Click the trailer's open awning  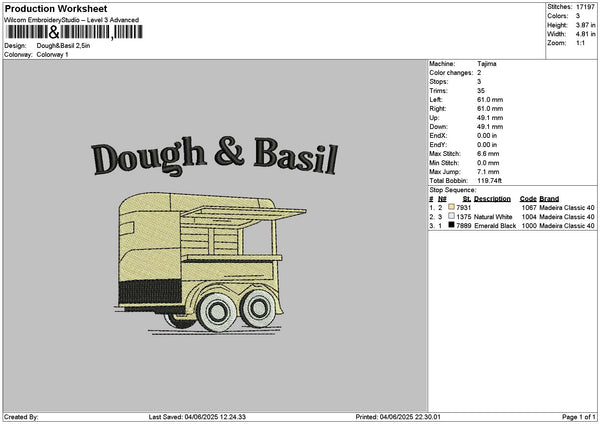[245, 212]
